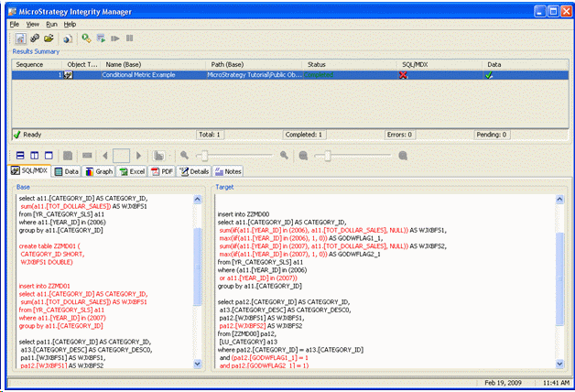Adjust the first zoom slider handle
This screenshot has width=575, height=392.
[204, 156]
